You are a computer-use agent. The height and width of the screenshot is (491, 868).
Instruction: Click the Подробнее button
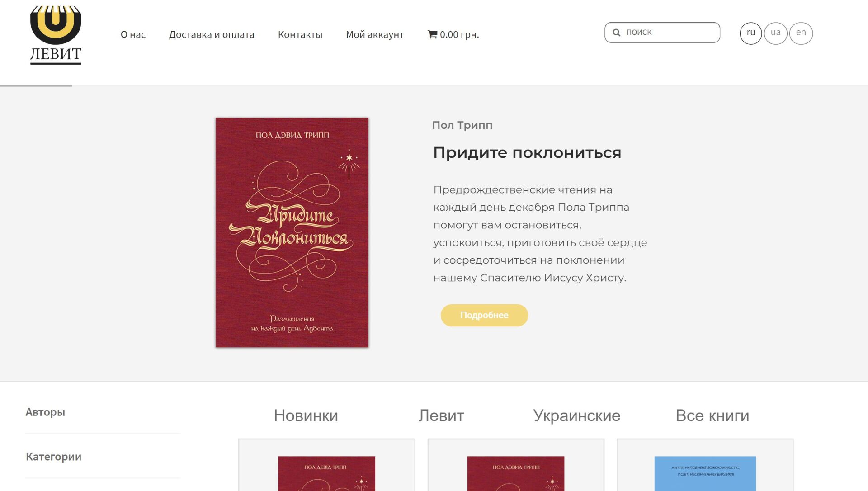click(x=484, y=315)
